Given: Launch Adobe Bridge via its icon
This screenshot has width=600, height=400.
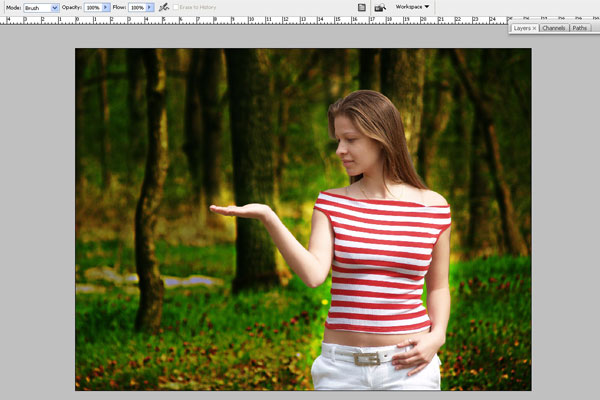Looking at the screenshot, I should (380, 7).
